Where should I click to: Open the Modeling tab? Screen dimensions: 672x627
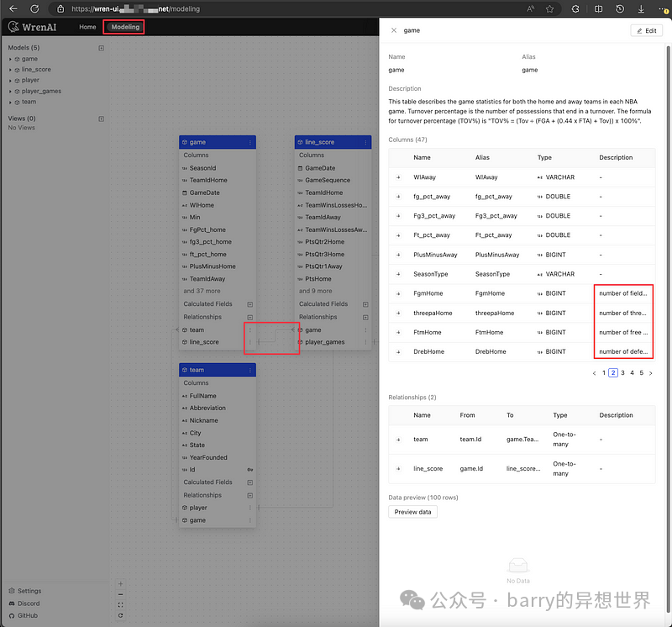[x=125, y=27]
